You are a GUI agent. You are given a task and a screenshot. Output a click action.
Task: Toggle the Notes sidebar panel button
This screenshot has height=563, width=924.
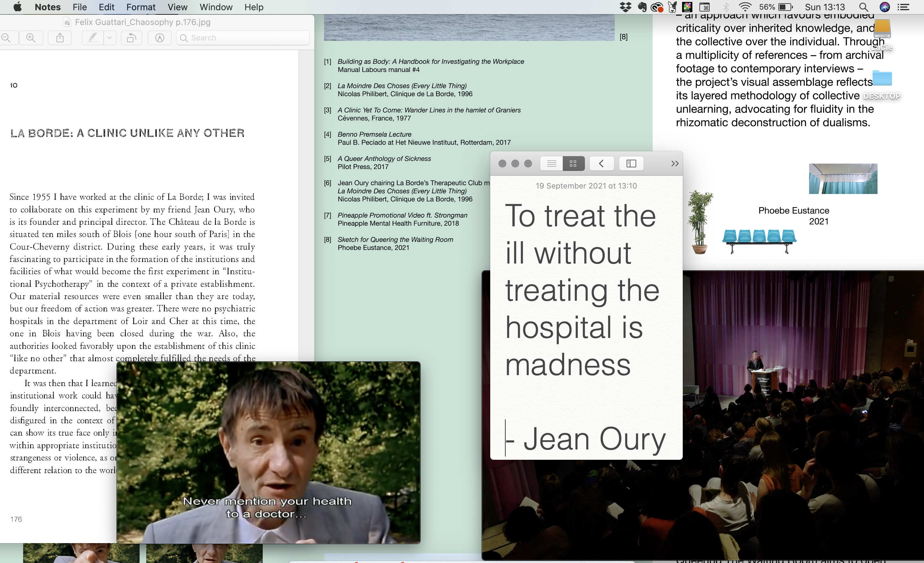(631, 164)
